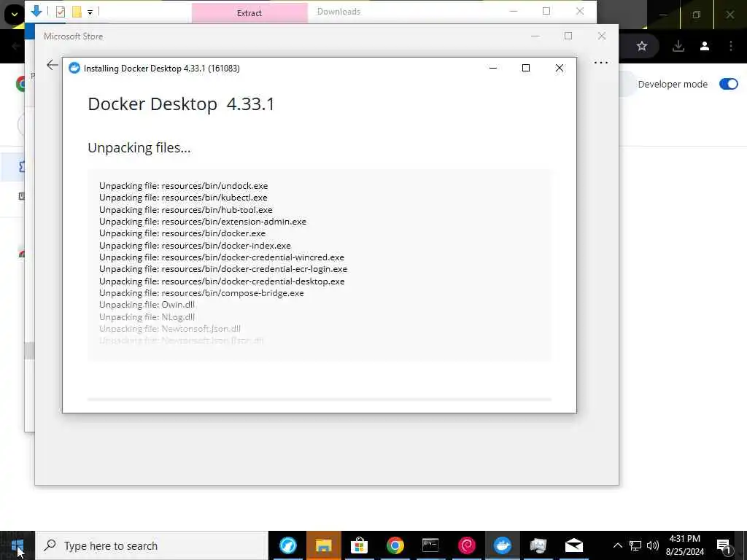Click the blue down-arrow icon in File Explorer
The height and width of the screenshot is (560, 747).
tap(36, 10)
